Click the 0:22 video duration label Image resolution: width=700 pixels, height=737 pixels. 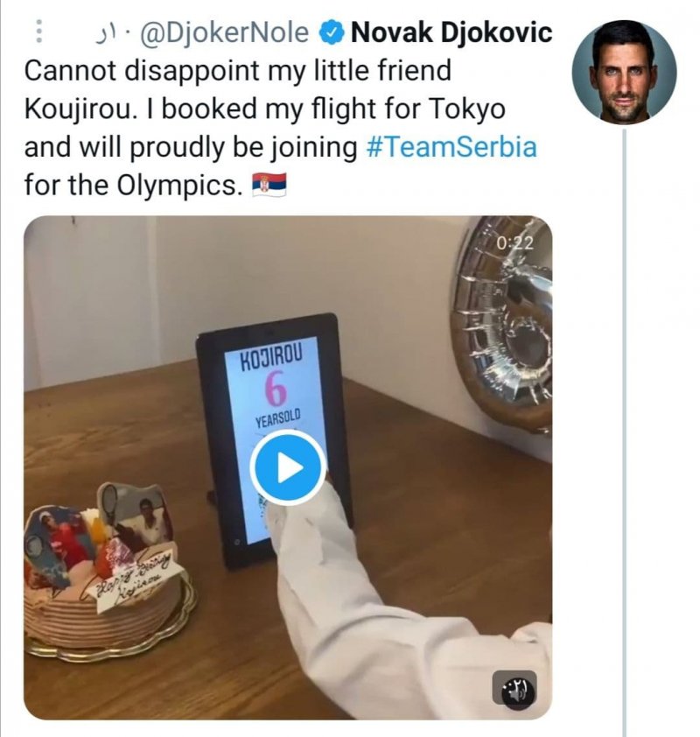(514, 243)
